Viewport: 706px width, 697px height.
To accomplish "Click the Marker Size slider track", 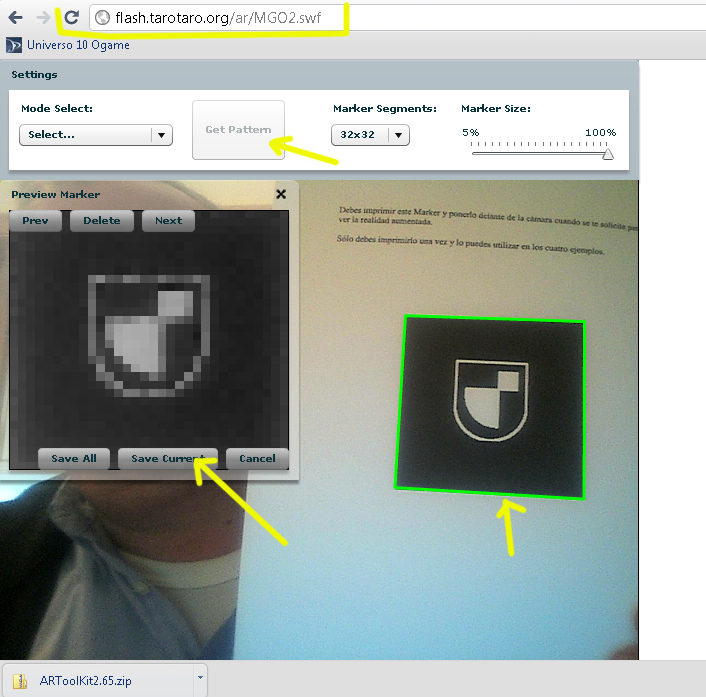I will [x=539, y=154].
